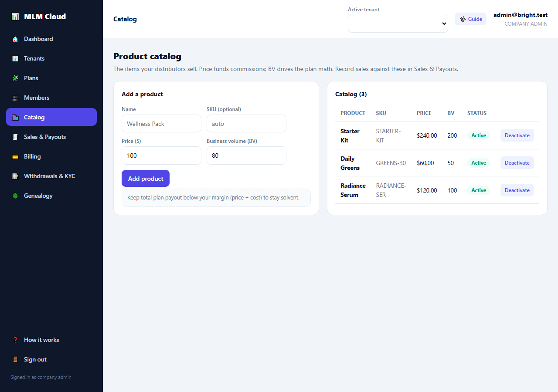Click the Genealogy tree icon
This screenshot has width=558, height=392.
pos(15,196)
